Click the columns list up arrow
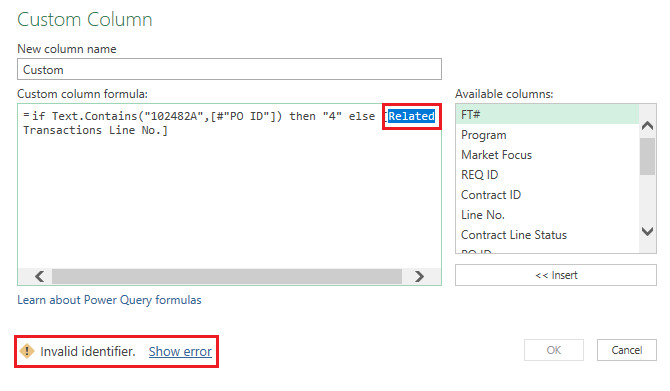 point(647,126)
